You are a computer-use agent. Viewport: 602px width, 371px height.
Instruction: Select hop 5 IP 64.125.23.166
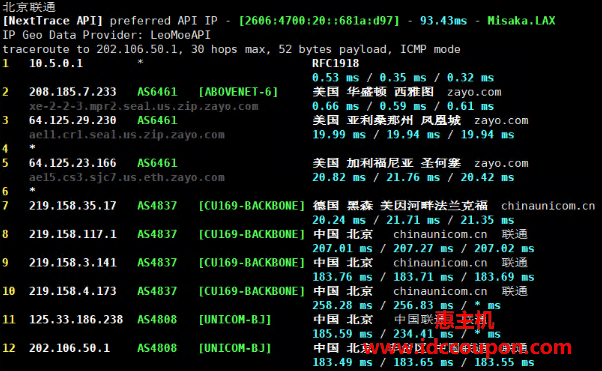[x=73, y=163]
